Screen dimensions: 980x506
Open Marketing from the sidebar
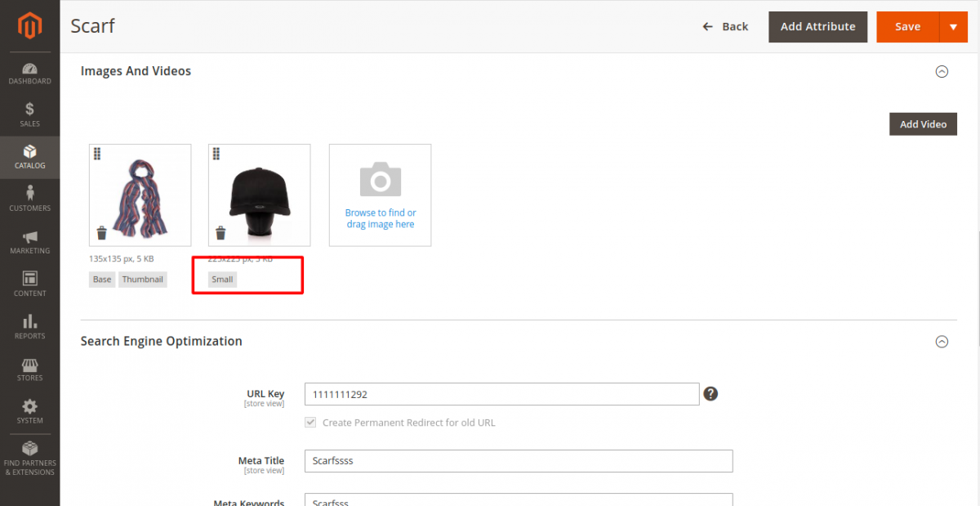click(29, 242)
